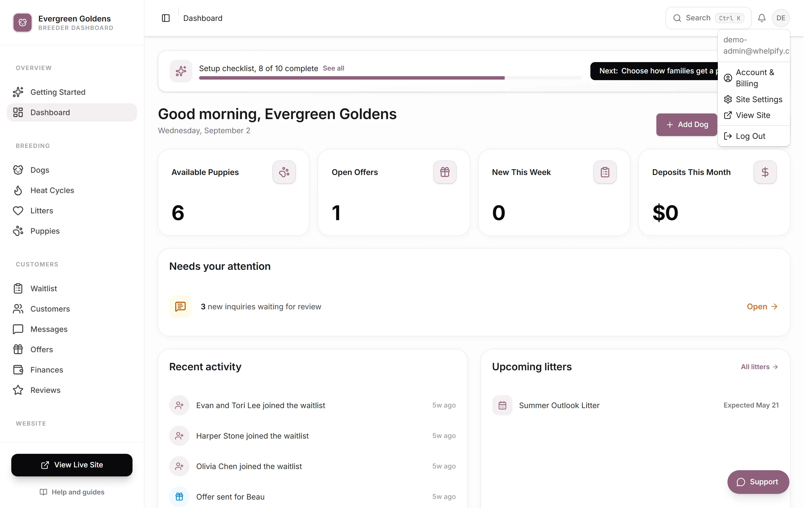812x508 pixels.
Task: Click the Dashboard breadcrumb title
Action: click(203, 18)
